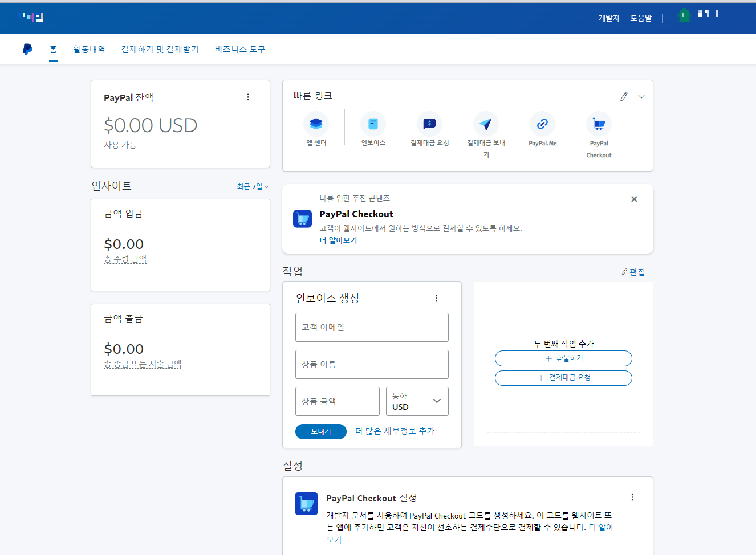Screen dimensions: 756x555
Task: Open the 비즈니스 도구 tab
Action: click(240, 50)
